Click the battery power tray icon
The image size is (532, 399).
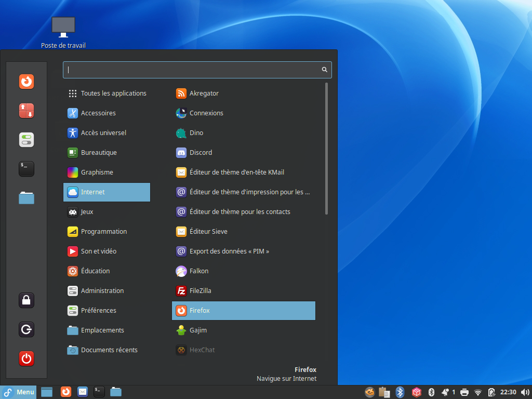point(491,392)
